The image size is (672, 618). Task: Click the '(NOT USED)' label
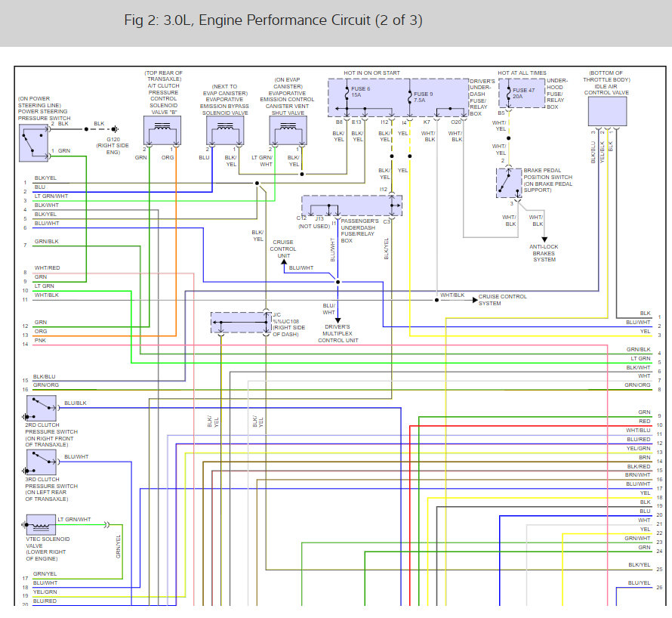(x=314, y=226)
